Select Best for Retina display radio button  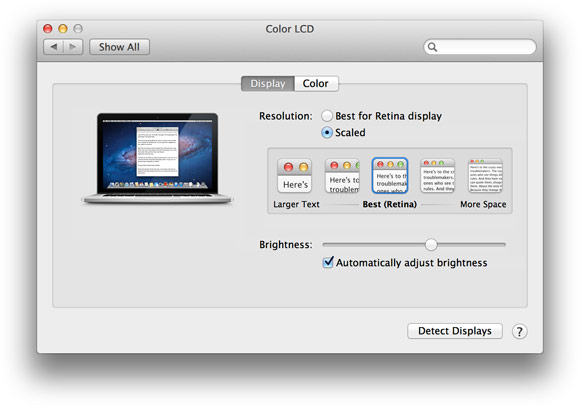(327, 116)
